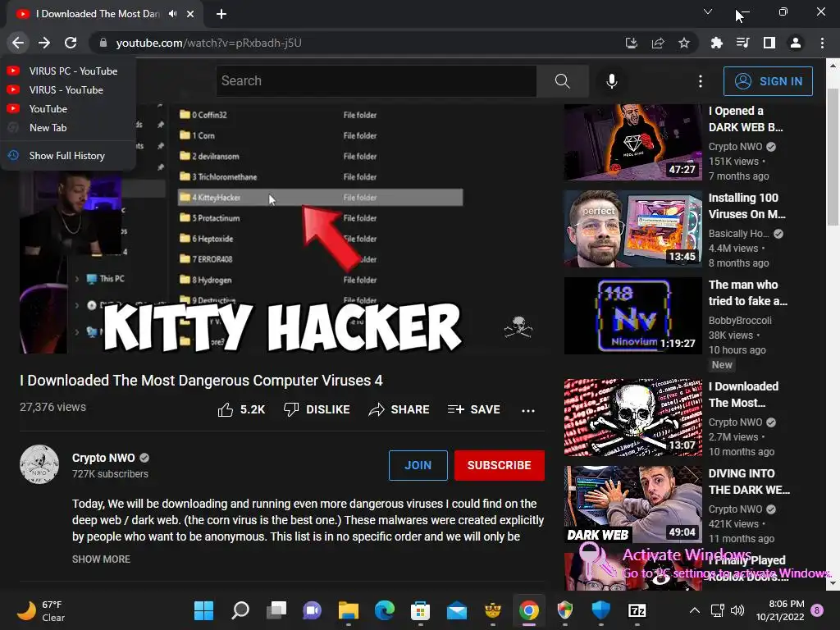Open the Teams Chat taskbar icon
The image size is (840, 630).
coord(313,610)
